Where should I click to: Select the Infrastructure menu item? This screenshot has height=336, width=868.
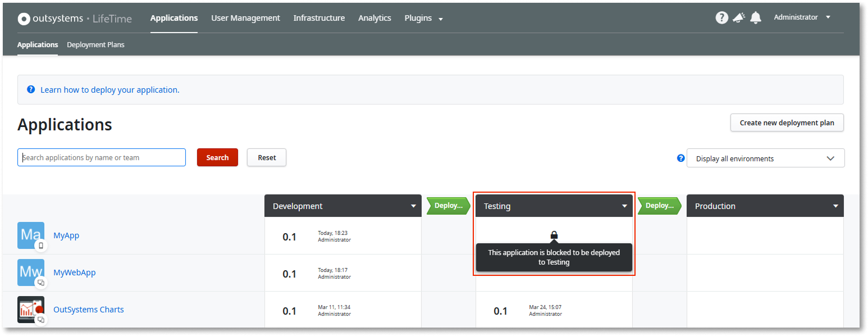coord(319,17)
